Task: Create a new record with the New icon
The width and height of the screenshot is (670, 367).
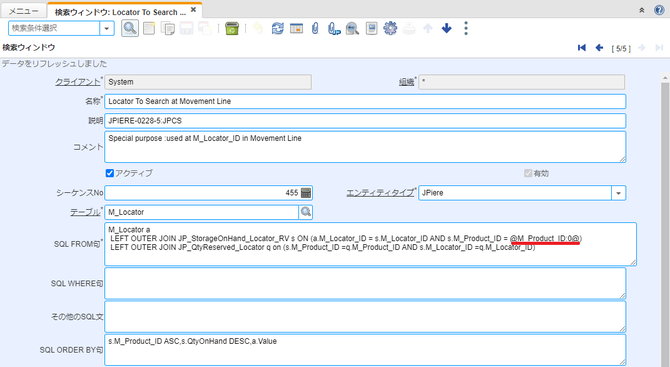Action: [149, 29]
